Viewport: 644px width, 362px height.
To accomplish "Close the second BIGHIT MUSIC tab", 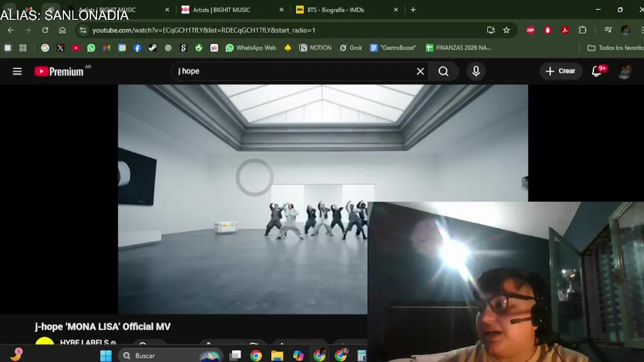I will click(281, 10).
